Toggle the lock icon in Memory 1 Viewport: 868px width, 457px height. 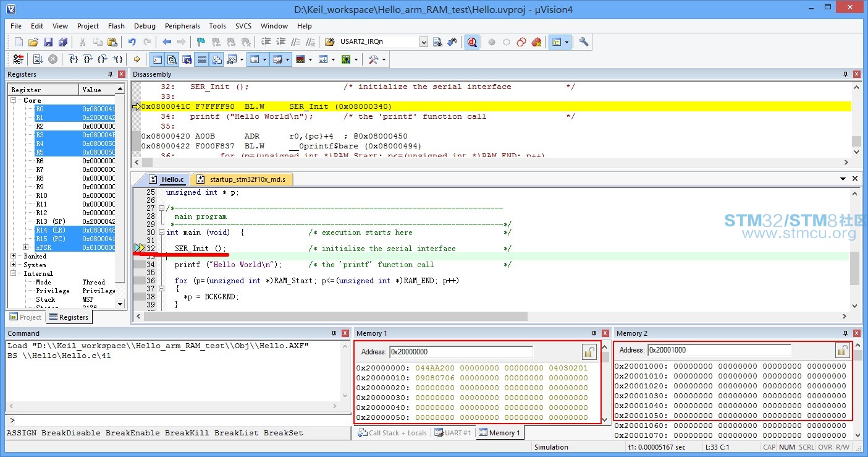click(x=589, y=352)
